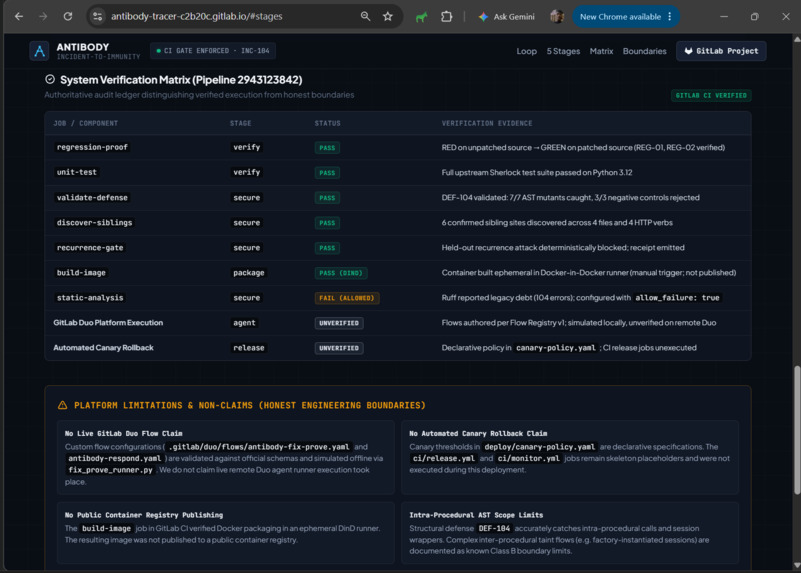Open the Loop nav link

[526, 51]
